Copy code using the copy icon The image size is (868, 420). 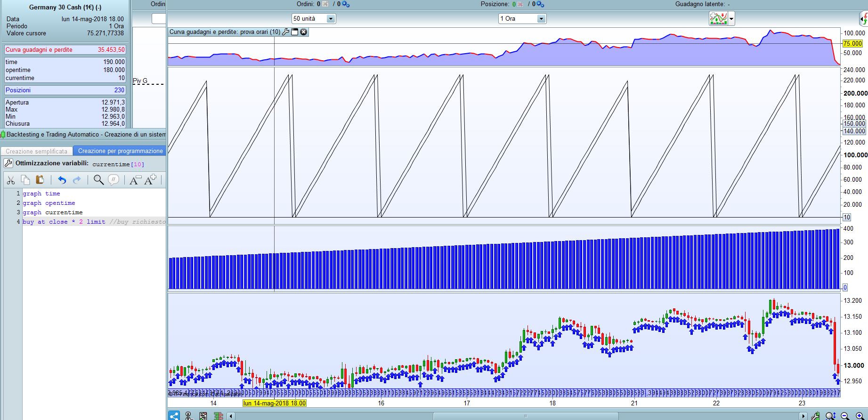click(x=25, y=180)
